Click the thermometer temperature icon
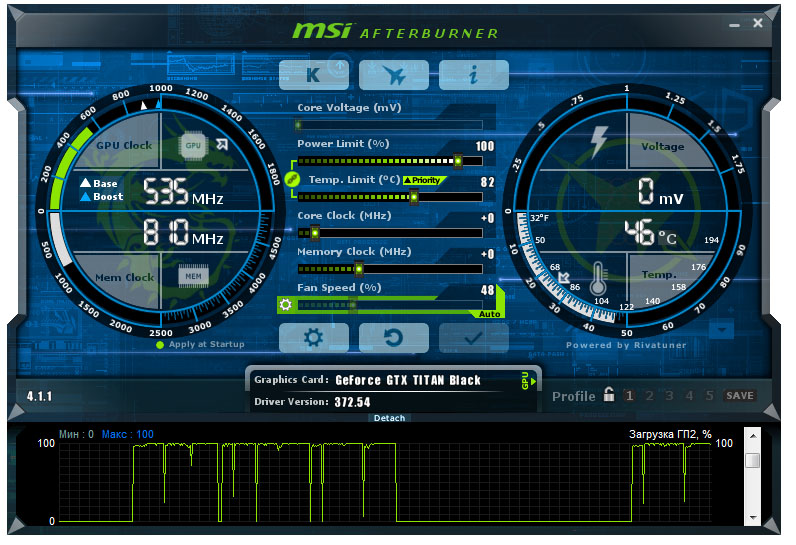This screenshot has width=796, height=545. click(598, 279)
